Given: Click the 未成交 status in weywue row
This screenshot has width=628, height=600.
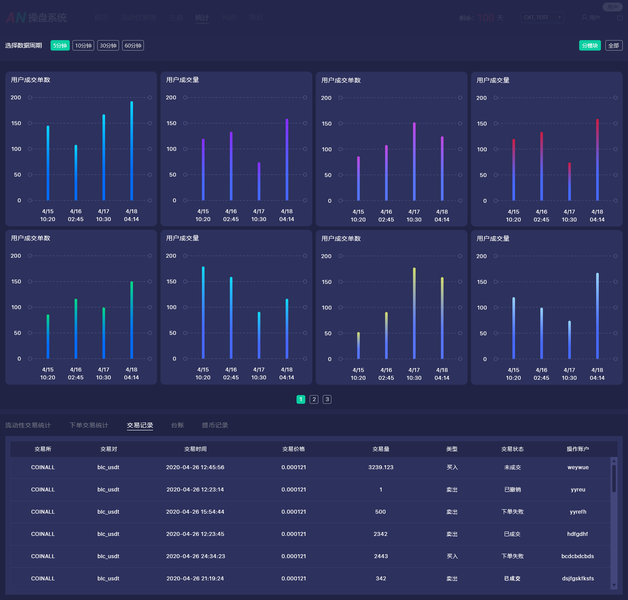Looking at the screenshot, I should pyautogui.click(x=512, y=467).
